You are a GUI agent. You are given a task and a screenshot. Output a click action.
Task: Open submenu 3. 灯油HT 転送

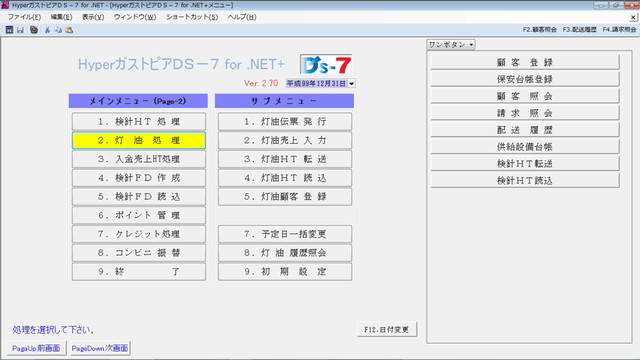click(285, 159)
